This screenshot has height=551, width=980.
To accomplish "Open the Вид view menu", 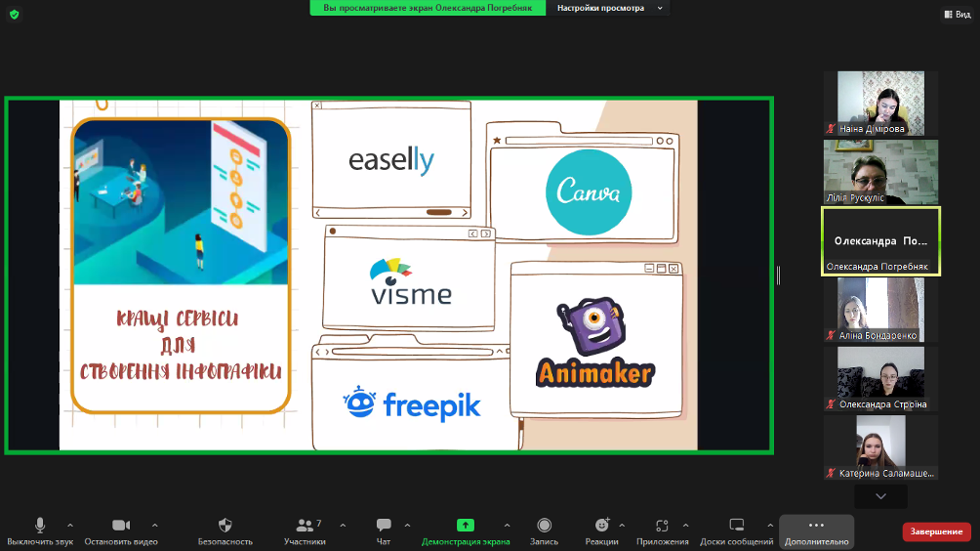I will [957, 14].
